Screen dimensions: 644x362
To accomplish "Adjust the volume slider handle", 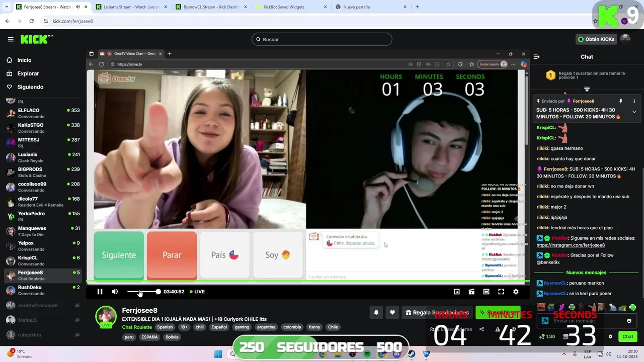I will [158, 292].
